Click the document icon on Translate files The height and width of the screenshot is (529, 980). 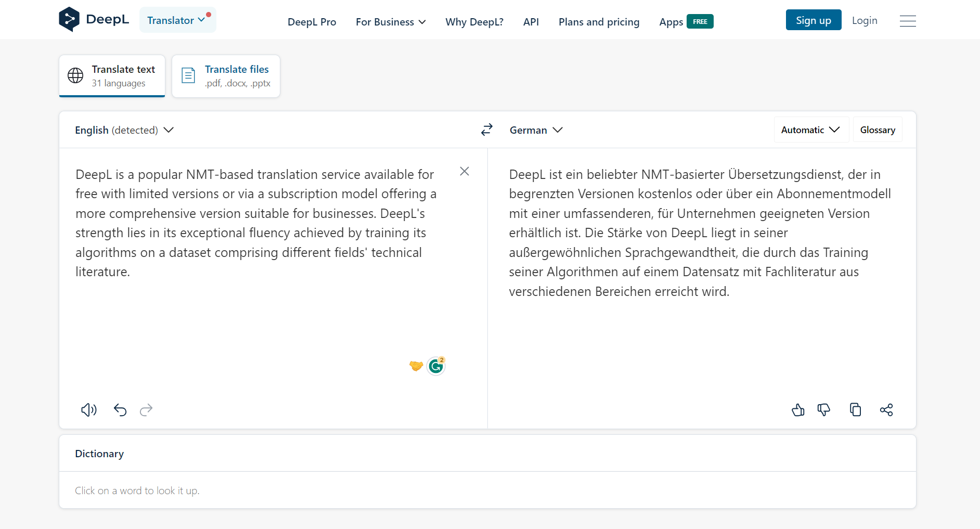188,75
